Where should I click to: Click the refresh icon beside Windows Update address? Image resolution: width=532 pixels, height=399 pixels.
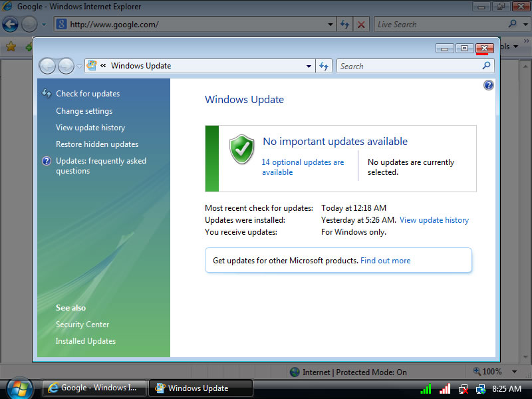coord(324,66)
